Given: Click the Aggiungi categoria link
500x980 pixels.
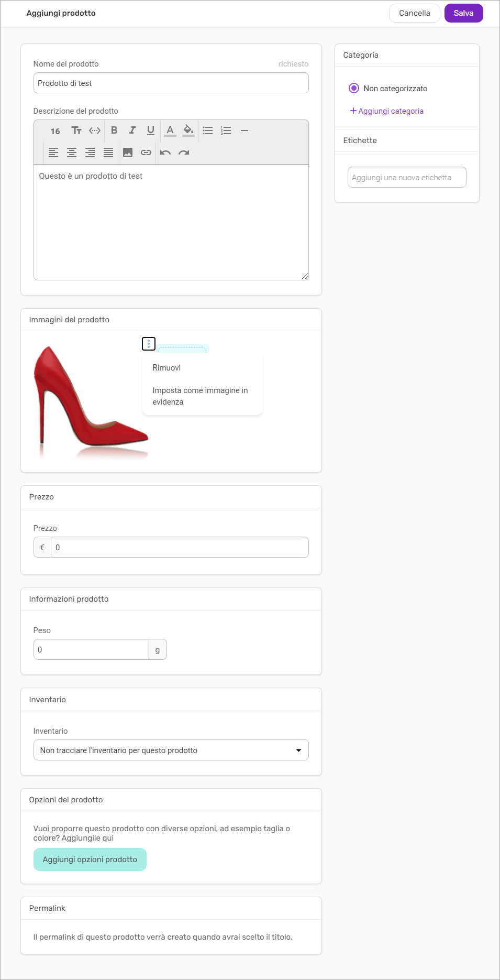Looking at the screenshot, I should point(387,111).
